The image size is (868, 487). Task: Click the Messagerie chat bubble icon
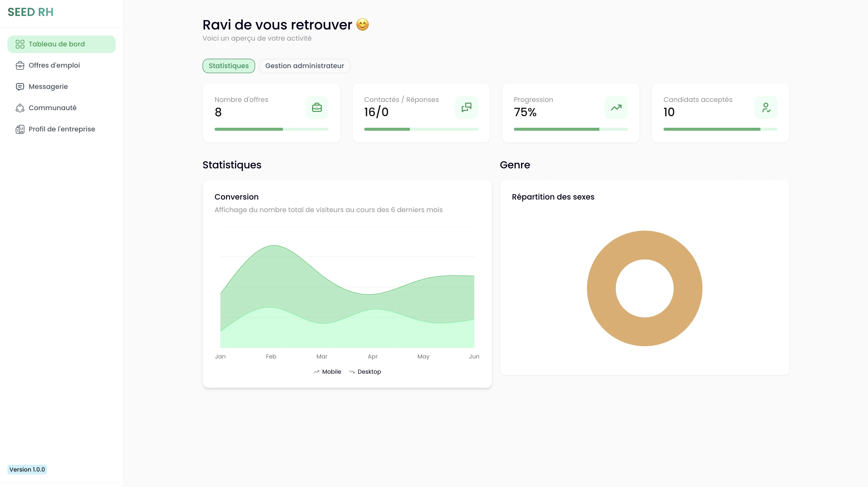(x=20, y=87)
